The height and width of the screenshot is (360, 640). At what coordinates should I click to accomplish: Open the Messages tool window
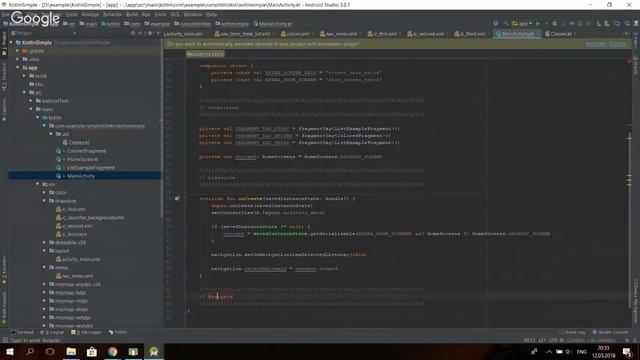coord(86,332)
